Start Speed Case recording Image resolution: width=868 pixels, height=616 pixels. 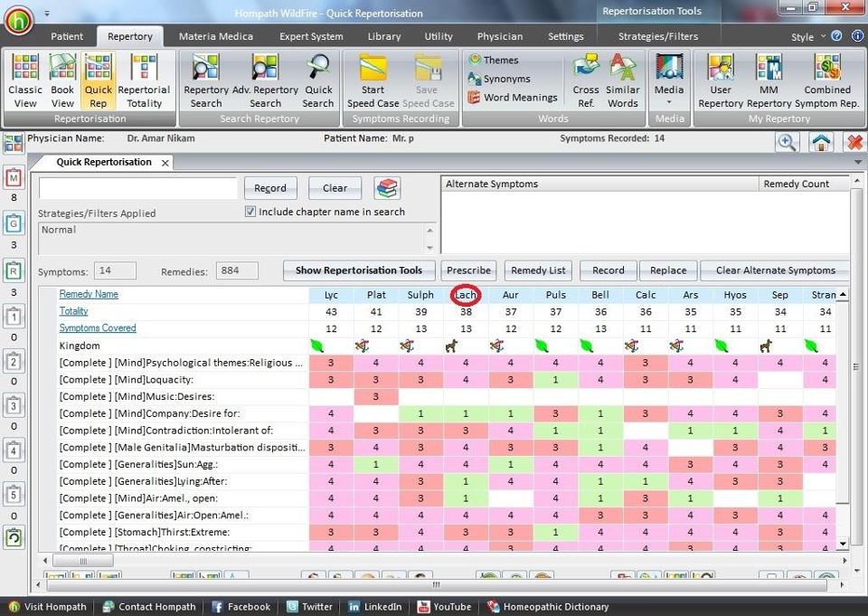[373, 81]
